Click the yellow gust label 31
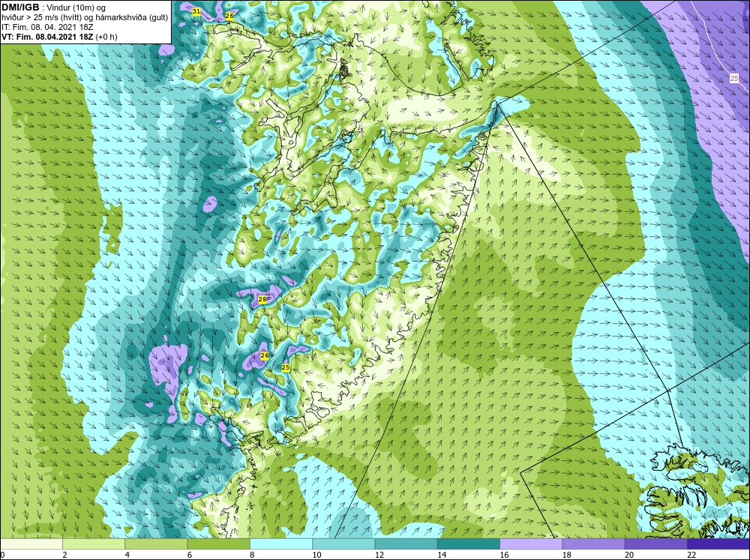 pyautogui.click(x=196, y=11)
